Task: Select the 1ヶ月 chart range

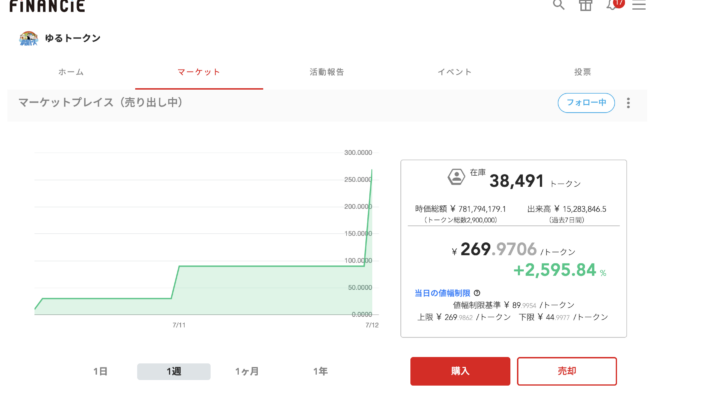Action: tap(247, 372)
